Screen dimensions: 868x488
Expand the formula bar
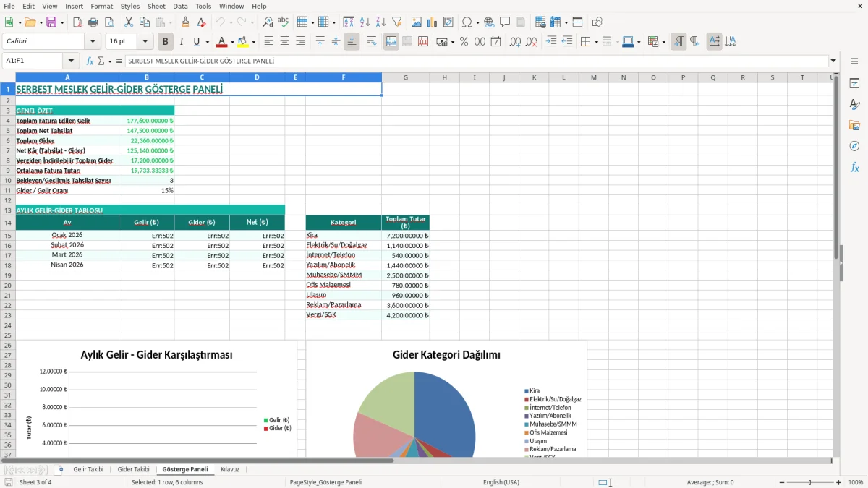[x=833, y=61]
